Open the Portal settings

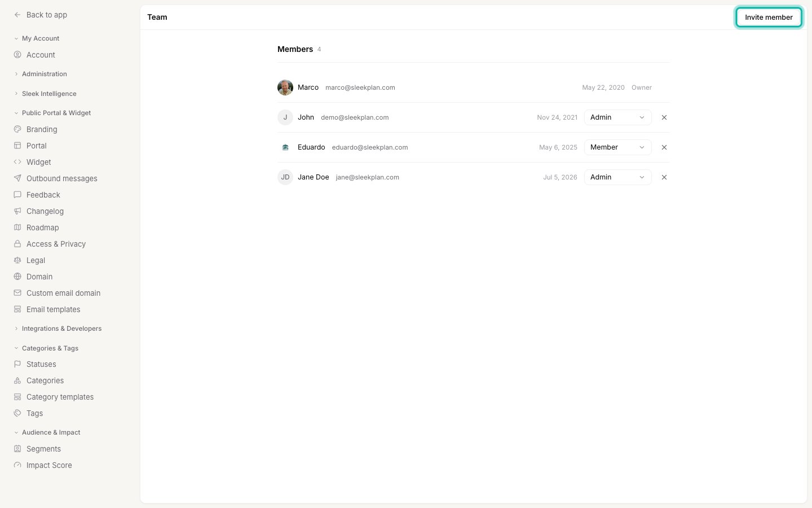37,146
